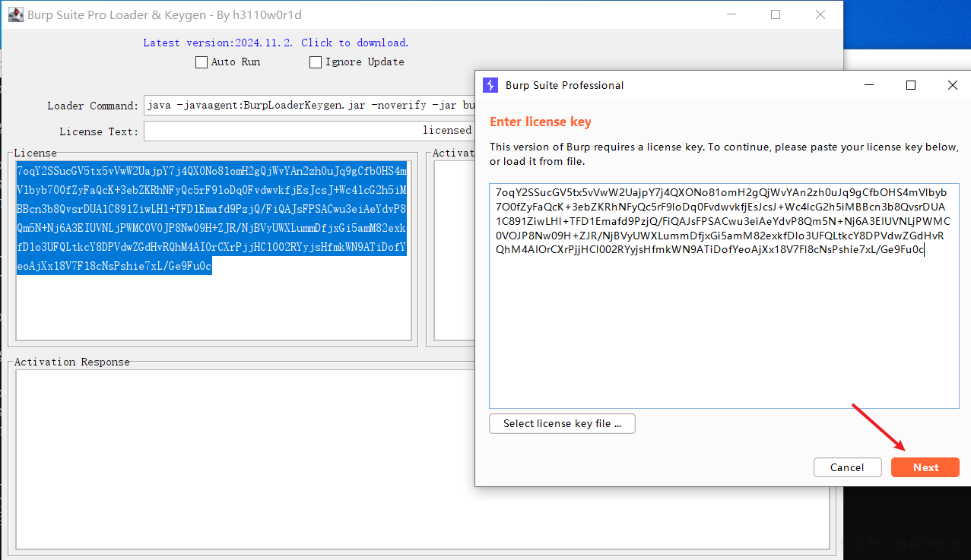
Task: Click the 'This version of Burp requires a license key' text
Action: (724, 154)
